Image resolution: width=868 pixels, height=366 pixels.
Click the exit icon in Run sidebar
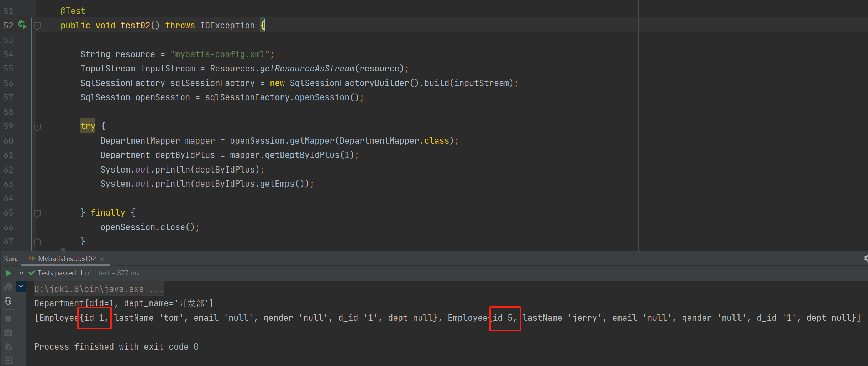coord(8,360)
